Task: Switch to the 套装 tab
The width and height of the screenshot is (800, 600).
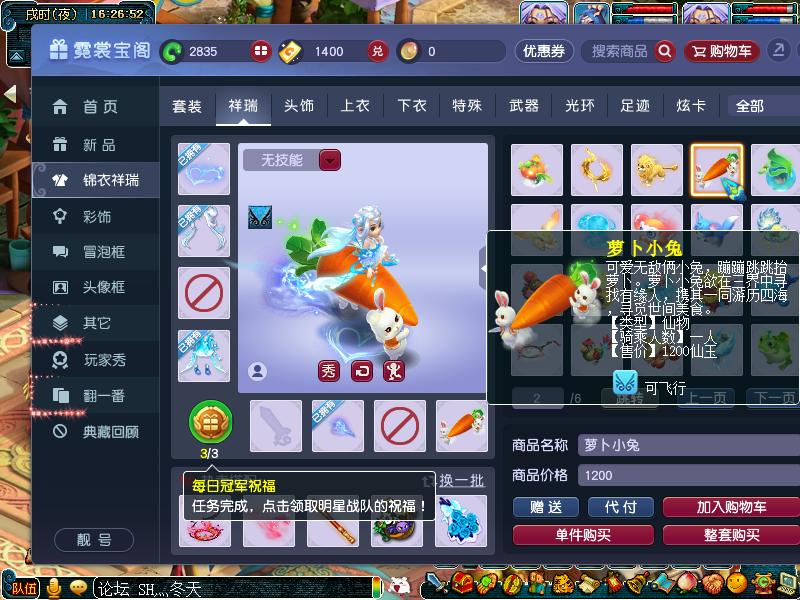Action: pyautogui.click(x=187, y=106)
